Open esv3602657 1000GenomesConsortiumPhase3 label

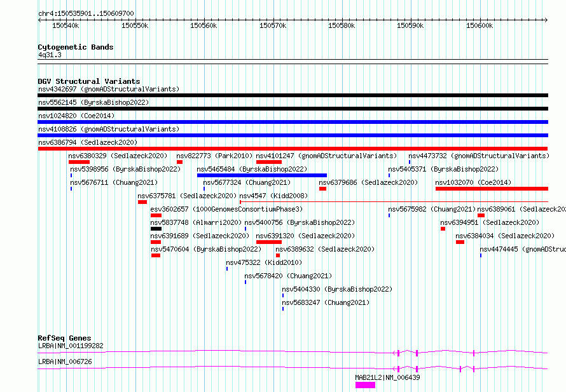click(x=226, y=209)
